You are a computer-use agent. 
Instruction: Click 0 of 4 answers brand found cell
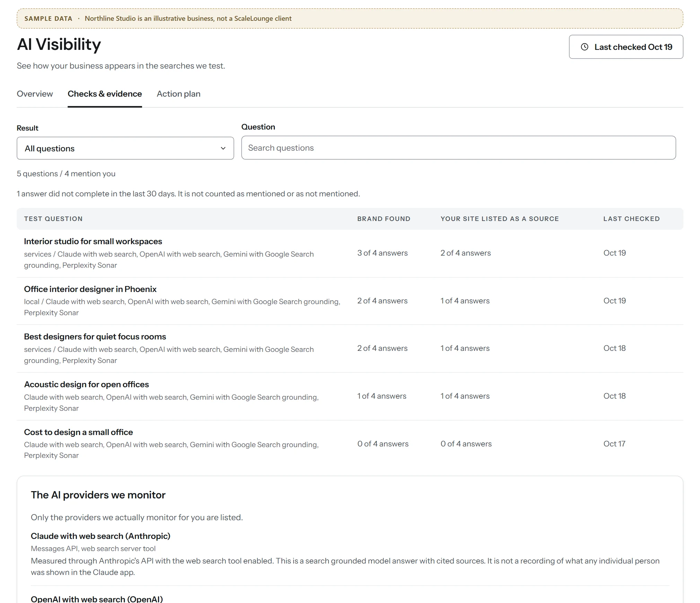point(383,444)
